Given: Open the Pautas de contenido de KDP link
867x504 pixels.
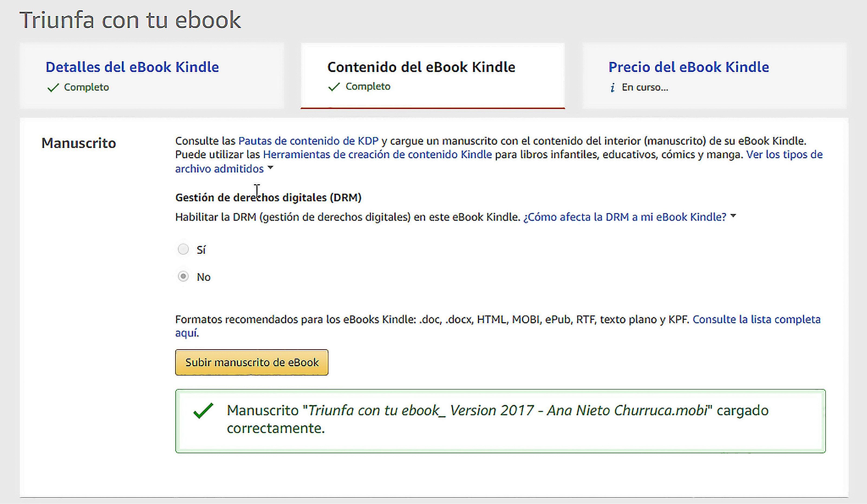Looking at the screenshot, I should (x=308, y=141).
